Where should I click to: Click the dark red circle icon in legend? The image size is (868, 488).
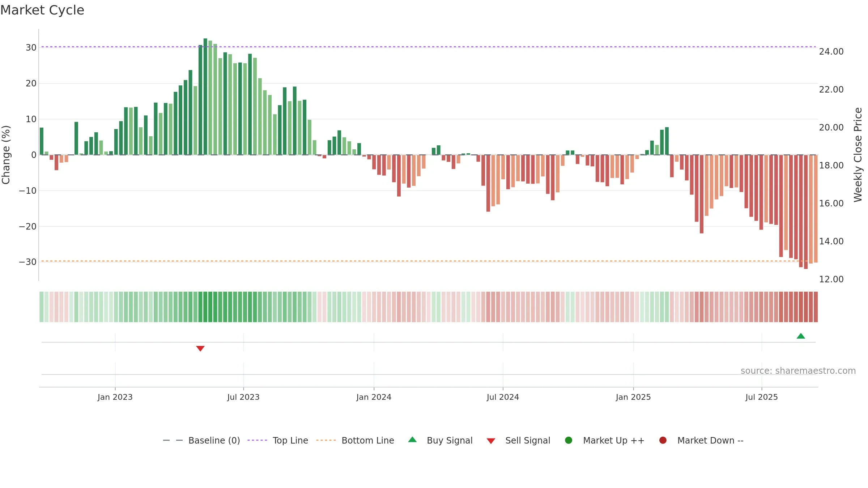click(663, 440)
